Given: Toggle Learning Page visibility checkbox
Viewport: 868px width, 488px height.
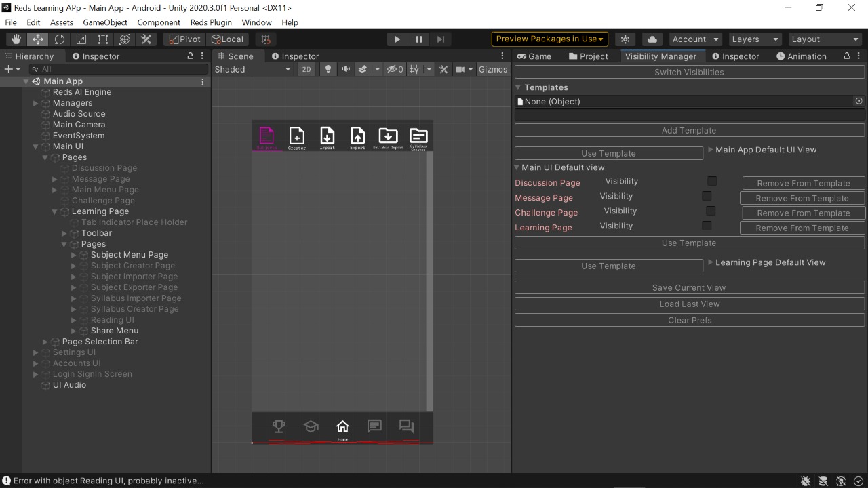Looking at the screenshot, I should click(707, 226).
